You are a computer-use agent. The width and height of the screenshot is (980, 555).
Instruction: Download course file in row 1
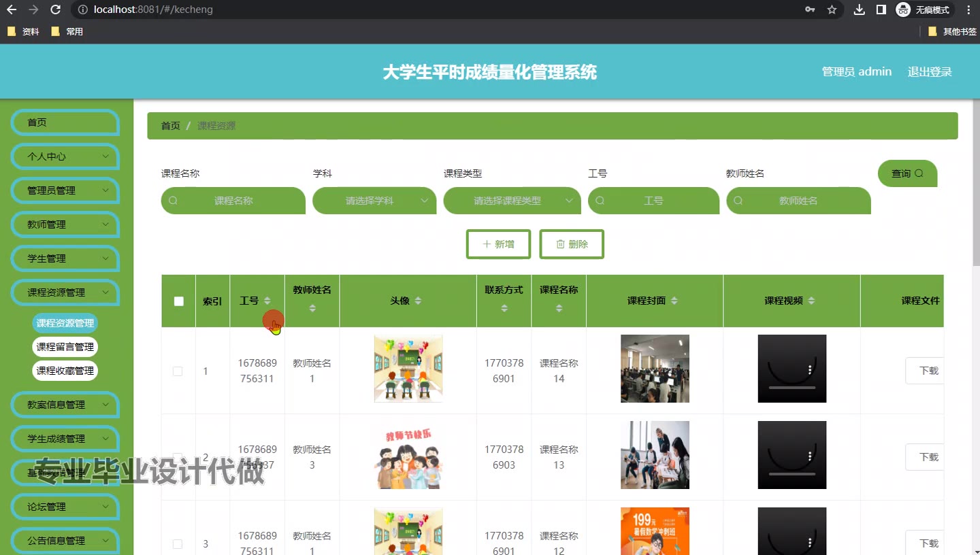pyautogui.click(x=925, y=371)
